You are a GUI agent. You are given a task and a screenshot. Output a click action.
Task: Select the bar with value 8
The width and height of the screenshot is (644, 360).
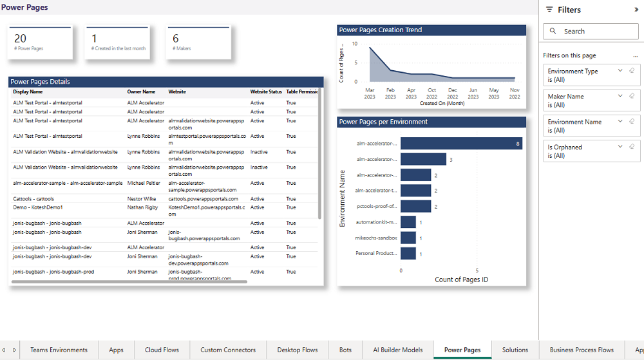[461, 143]
